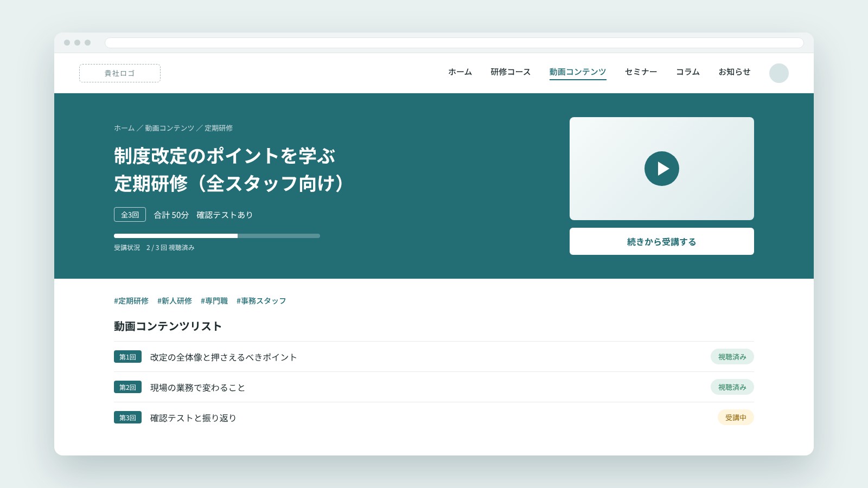This screenshot has width=868, height=488.
Task: Click the 確認テストあり text
Action: pos(225,215)
